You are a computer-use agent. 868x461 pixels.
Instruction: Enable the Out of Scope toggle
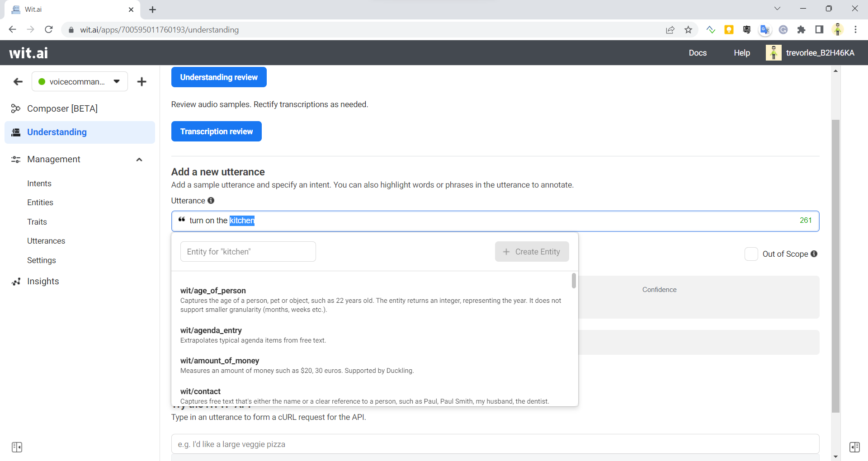tap(751, 254)
